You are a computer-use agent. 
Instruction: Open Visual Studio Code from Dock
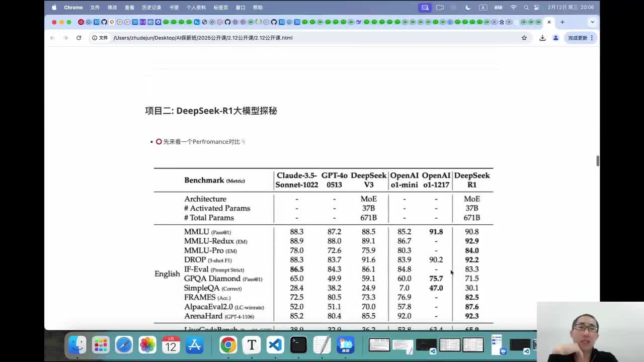pos(275,344)
